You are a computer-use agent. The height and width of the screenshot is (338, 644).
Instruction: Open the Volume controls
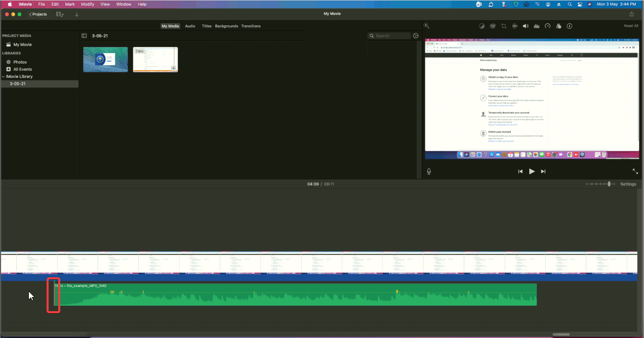(526, 25)
